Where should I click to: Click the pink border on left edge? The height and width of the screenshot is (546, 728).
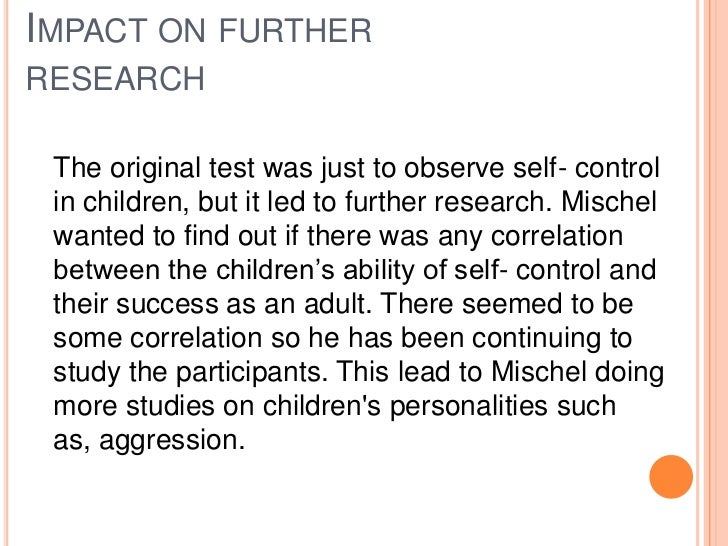coord(6,273)
